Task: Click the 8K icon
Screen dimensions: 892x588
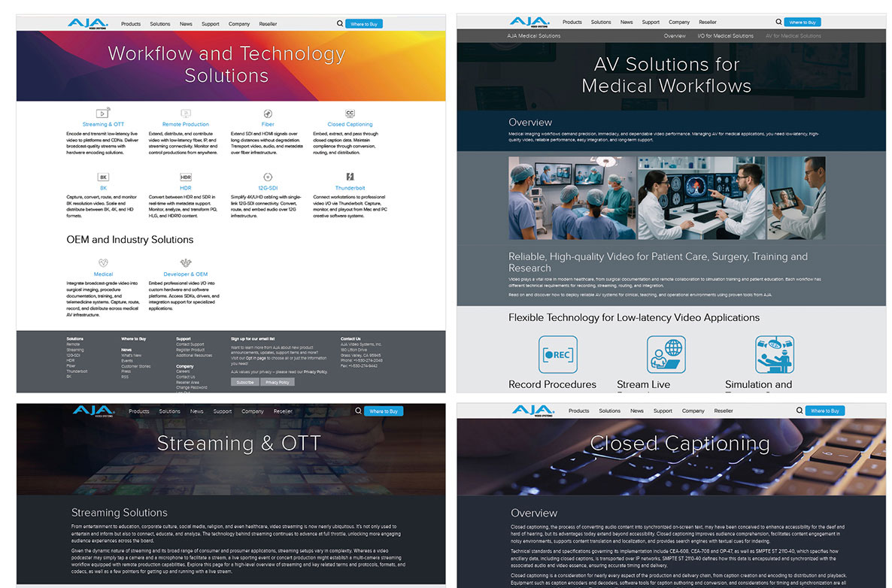Action: point(103,177)
